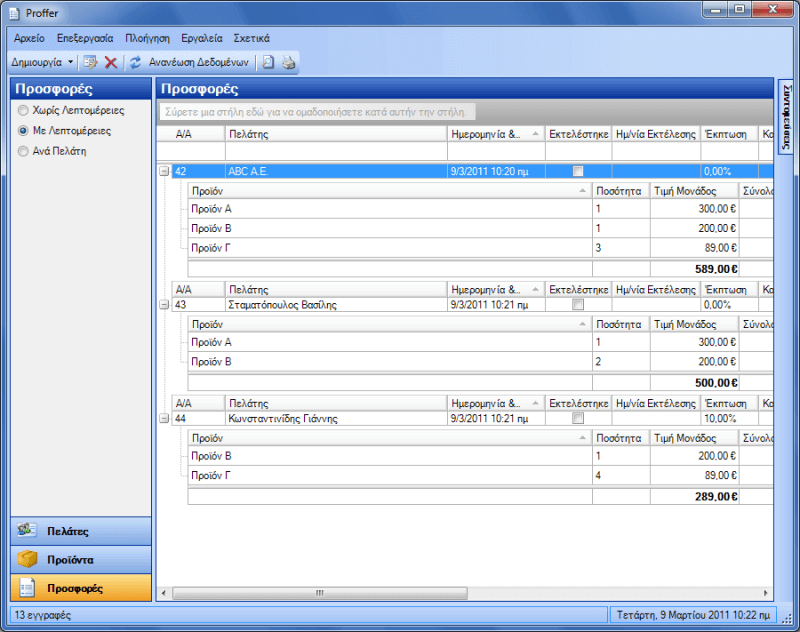Click the printer icon in toolbar
This screenshot has height=632, width=800.
coord(288,62)
